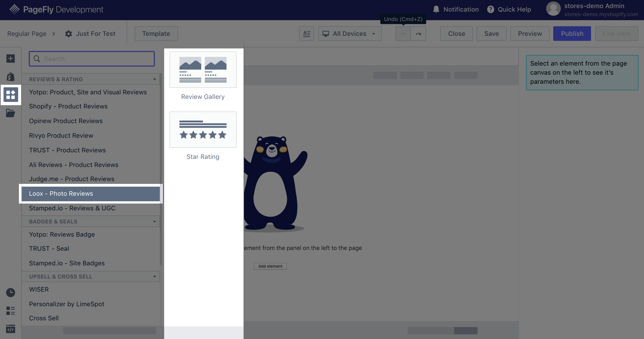Select Judge.me - Product Reviews
Viewport: 644px width, 339px height.
91,179
